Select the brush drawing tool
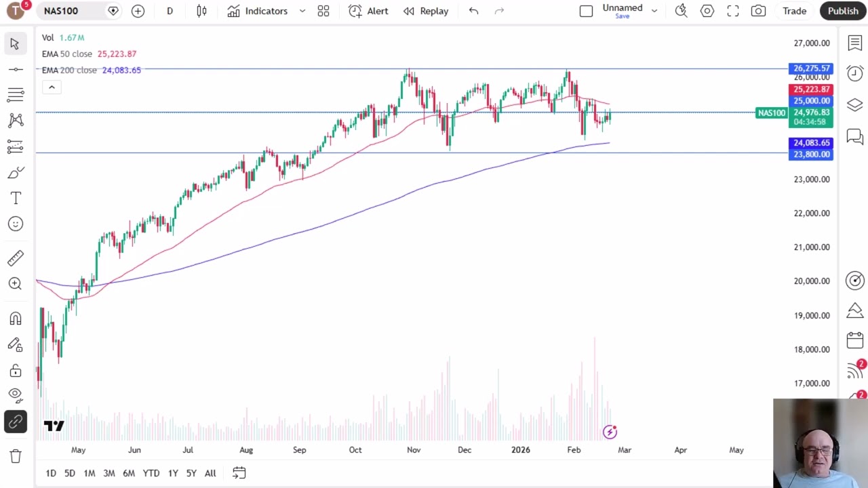868x488 pixels. coord(15,173)
